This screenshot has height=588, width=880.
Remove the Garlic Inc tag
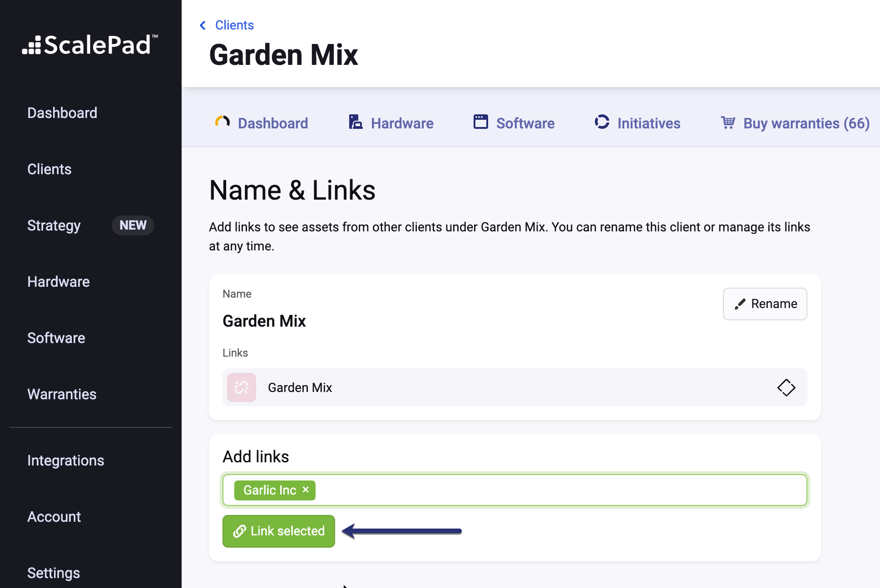306,490
